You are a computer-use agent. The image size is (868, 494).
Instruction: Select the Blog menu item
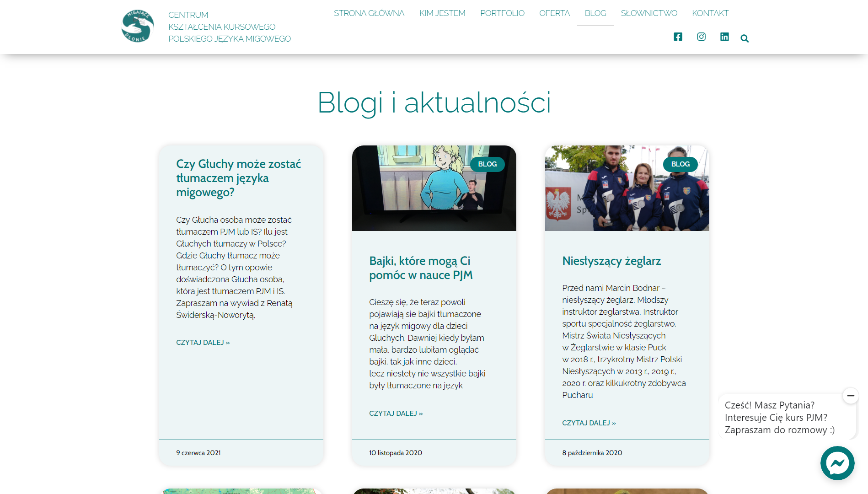[595, 13]
